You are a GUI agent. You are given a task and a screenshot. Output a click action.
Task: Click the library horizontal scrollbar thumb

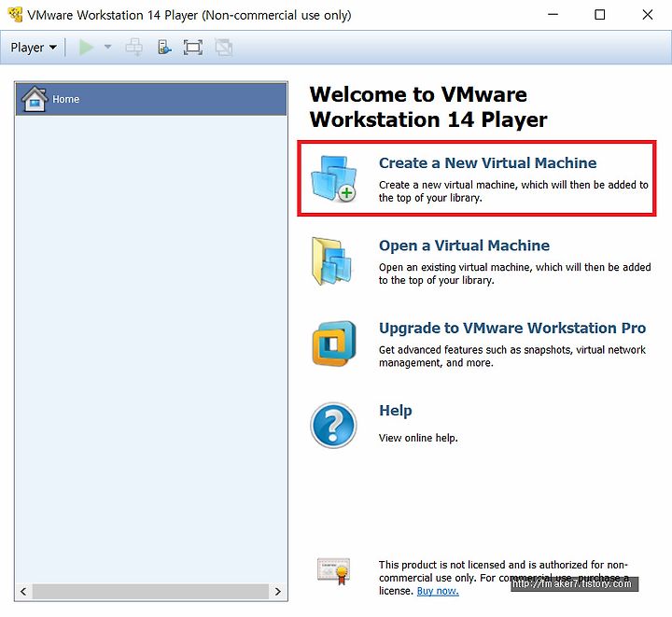coord(150,592)
